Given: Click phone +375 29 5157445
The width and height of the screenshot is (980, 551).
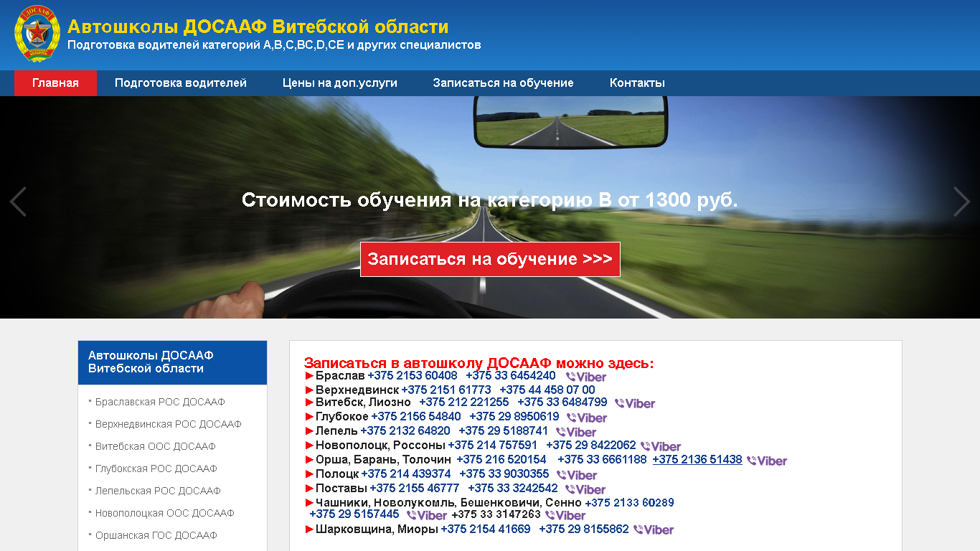Looking at the screenshot, I should click(354, 514).
